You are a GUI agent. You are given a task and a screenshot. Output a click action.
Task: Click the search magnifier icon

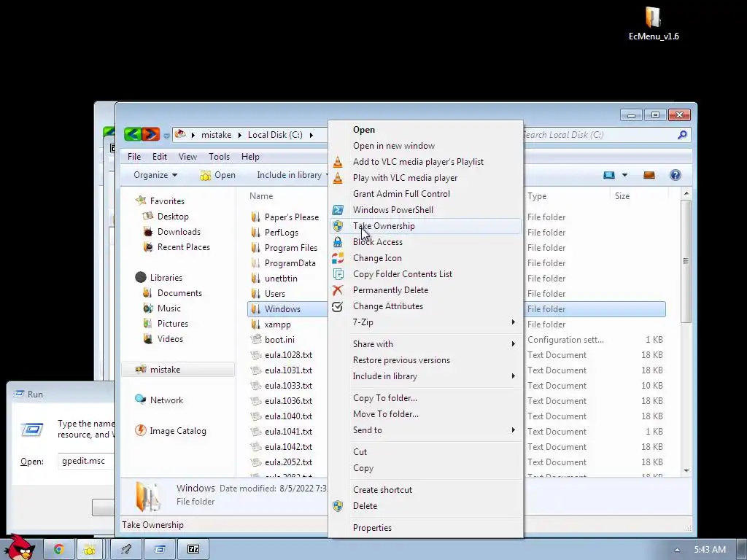(x=682, y=135)
